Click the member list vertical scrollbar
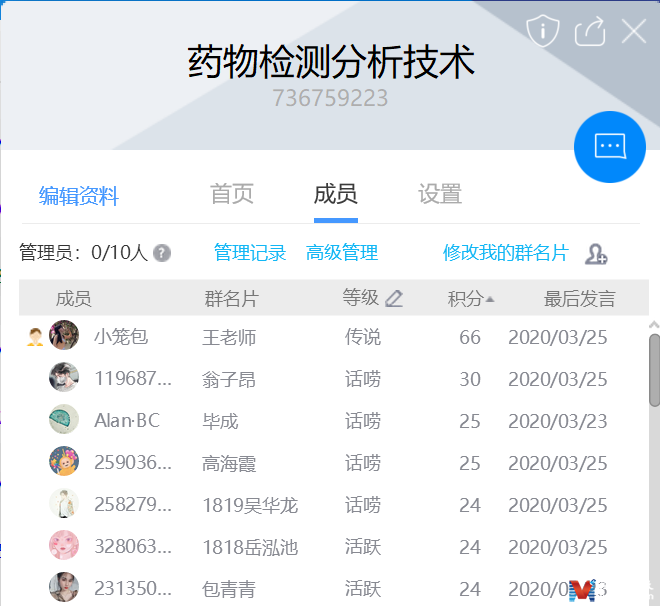 pyautogui.click(x=654, y=370)
